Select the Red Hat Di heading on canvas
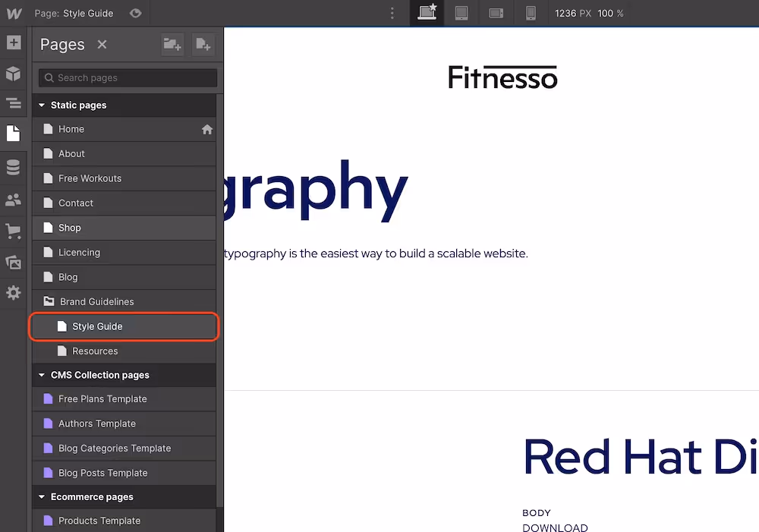 (641, 456)
